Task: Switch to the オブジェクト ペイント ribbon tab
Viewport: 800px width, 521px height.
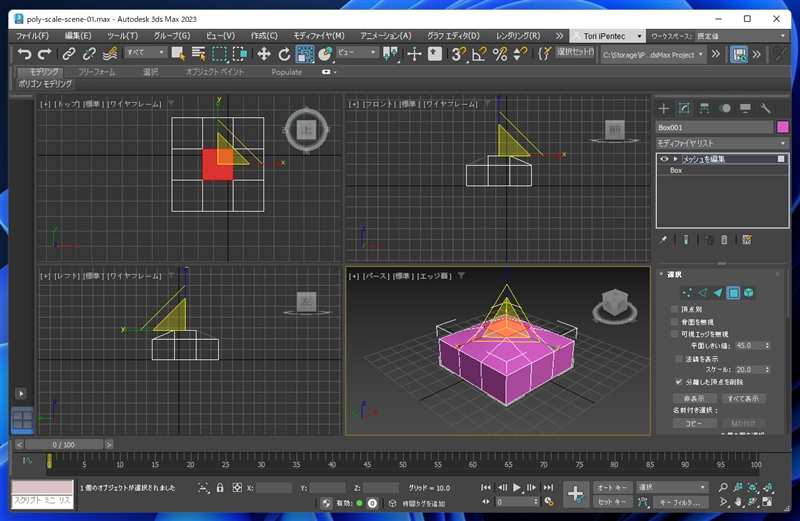Action: pyautogui.click(x=215, y=72)
